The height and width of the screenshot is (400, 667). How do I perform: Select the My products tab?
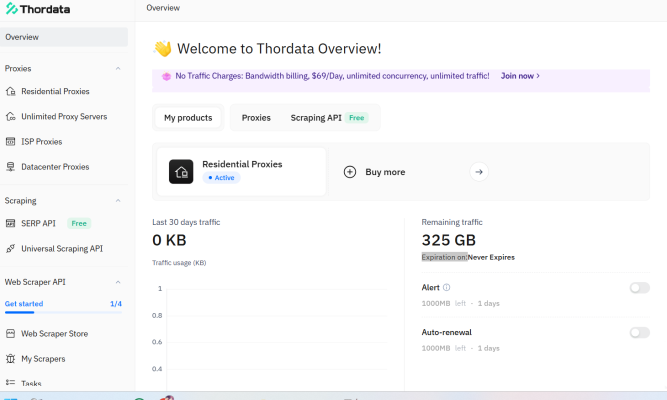(x=188, y=118)
